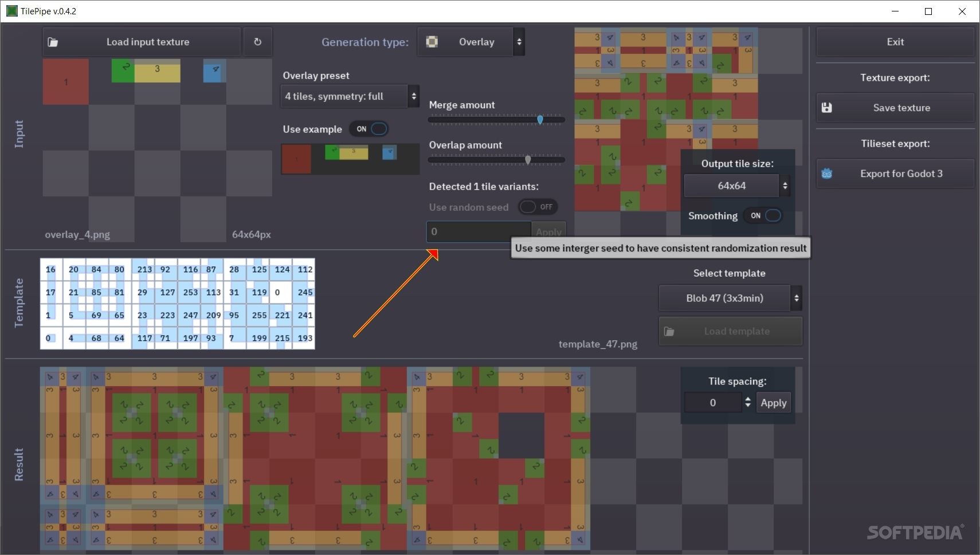
Task: Open the Output tile size 64x64 dropdown
Action: pos(737,186)
